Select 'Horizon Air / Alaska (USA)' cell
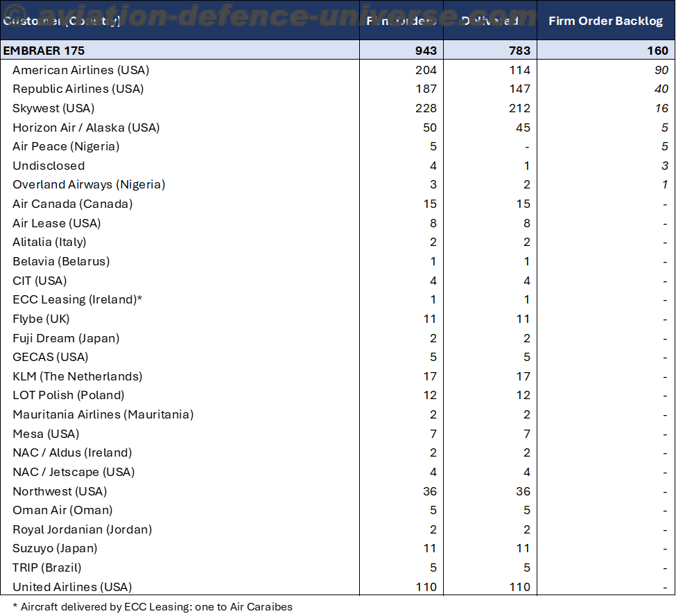The height and width of the screenshot is (616, 676). (86, 128)
